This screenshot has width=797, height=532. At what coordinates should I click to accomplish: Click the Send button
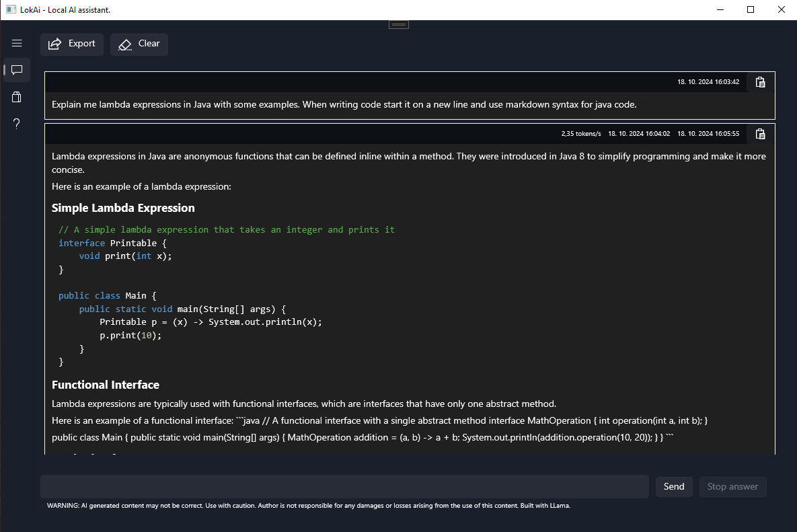[674, 487]
